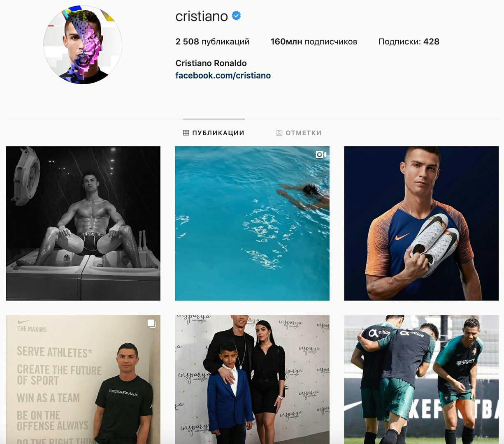
Task: Click the Cristiano Ronaldo full name text
Action: point(211,63)
